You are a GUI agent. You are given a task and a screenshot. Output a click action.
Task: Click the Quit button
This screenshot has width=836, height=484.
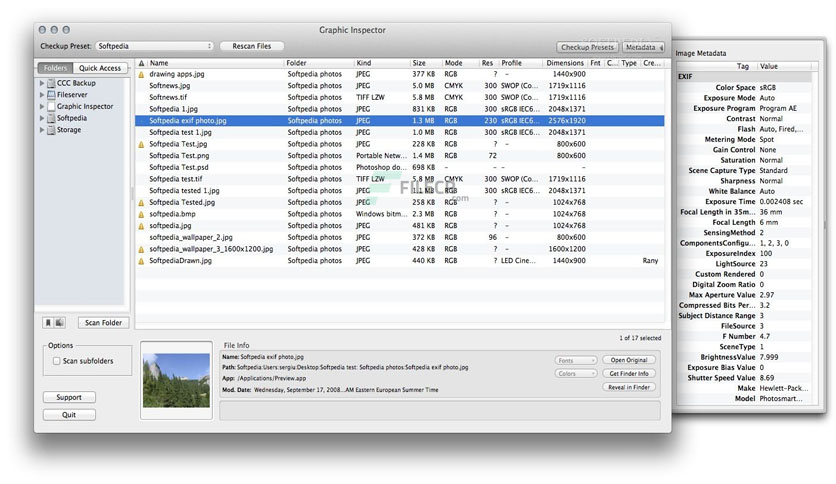click(69, 415)
